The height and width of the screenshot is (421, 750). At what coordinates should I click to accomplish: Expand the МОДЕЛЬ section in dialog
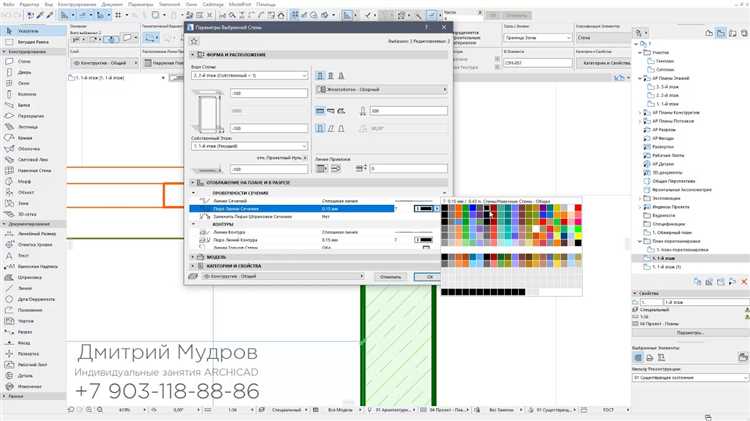193,257
